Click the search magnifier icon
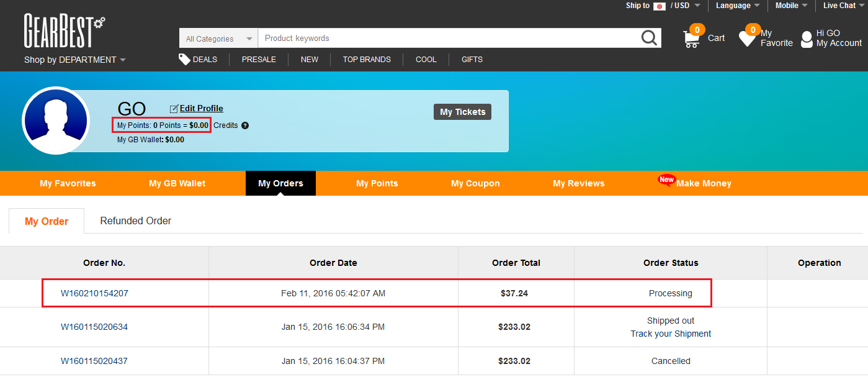The height and width of the screenshot is (387, 868). (649, 38)
